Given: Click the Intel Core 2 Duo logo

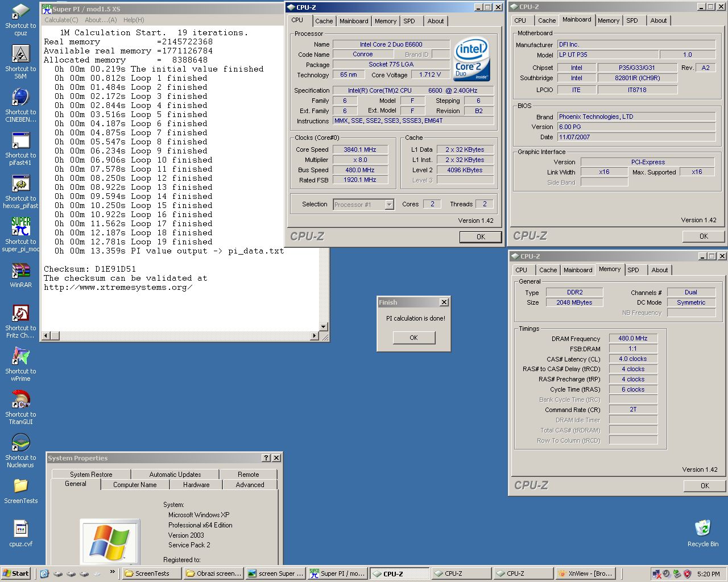Looking at the screenshot, I should coord(471,60).
